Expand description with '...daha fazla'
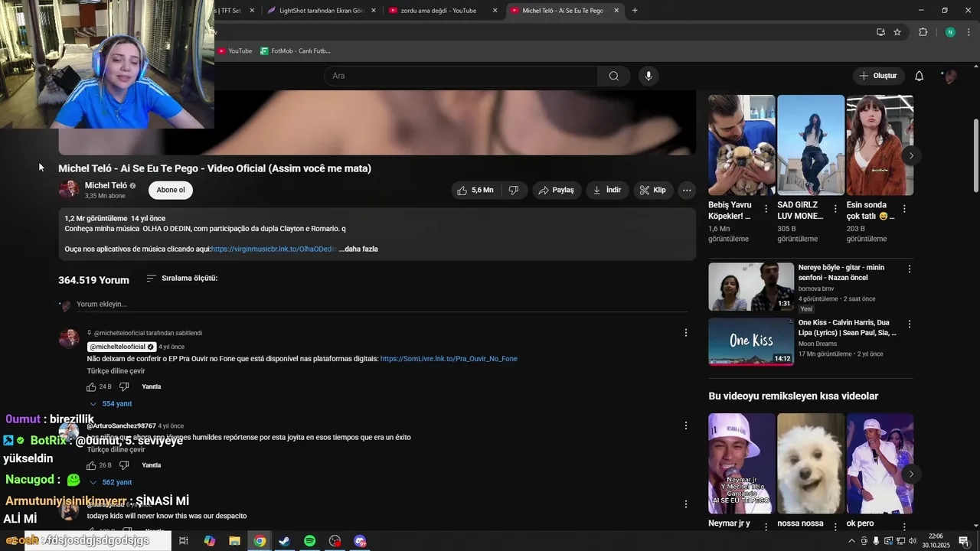 358,249
